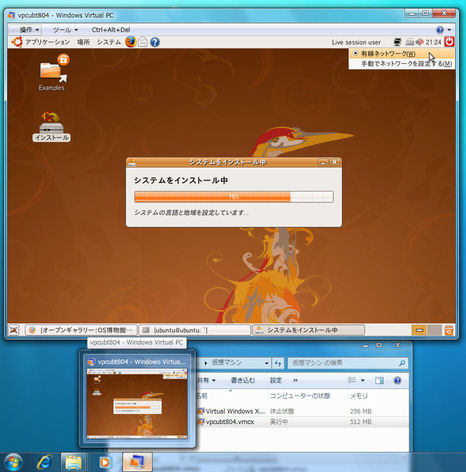The image size is (466, 472).
Task: Select the インストール desktop icon
Action: [x=51, y=127]
